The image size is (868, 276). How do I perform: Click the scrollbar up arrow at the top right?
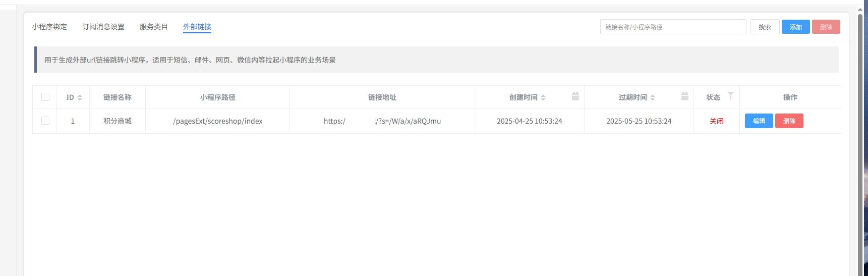(860, 10)
